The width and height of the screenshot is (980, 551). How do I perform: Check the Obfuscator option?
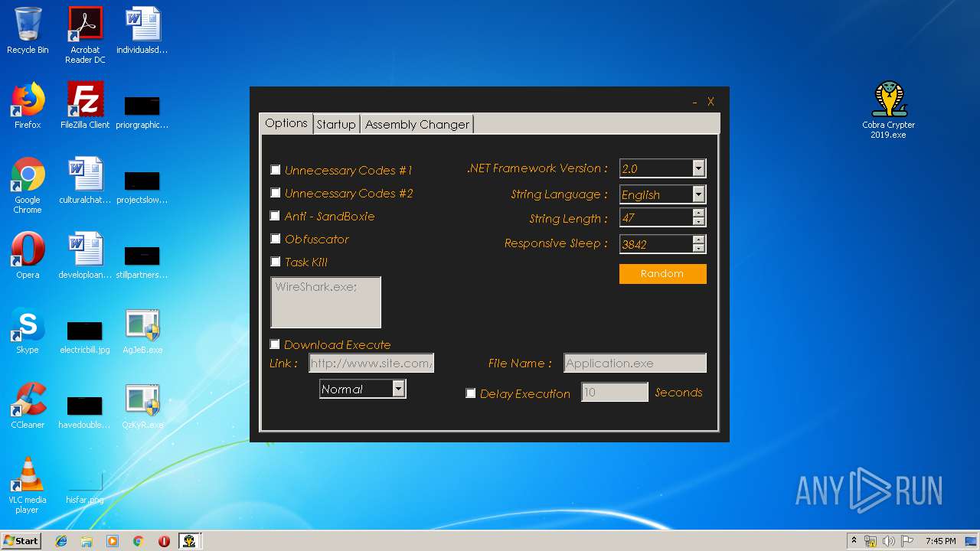tap(276, 239)
